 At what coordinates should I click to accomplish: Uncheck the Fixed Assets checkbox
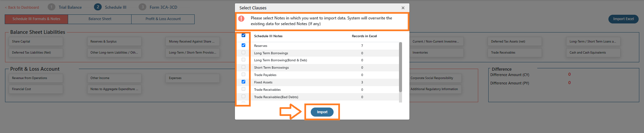click(243, 81)
